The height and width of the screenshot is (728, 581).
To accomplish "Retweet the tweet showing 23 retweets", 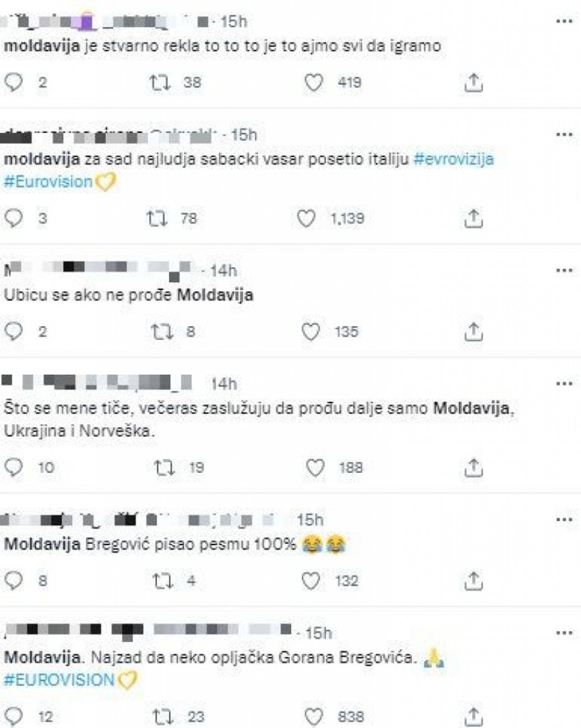I will 163,716.
